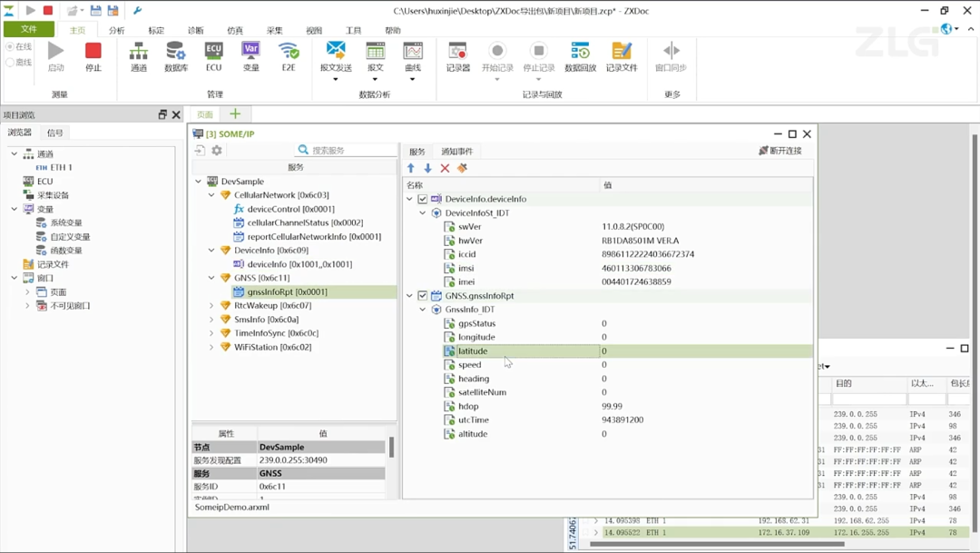Screen dimensions: 980x553
Task: Click the 报文发送 message send icon
Action: coord(336,51)
